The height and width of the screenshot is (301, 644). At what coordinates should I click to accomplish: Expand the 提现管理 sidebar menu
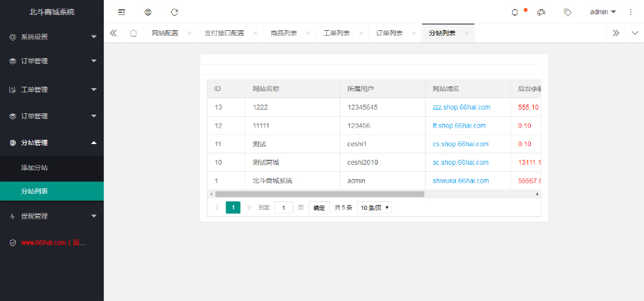(52, 216)
